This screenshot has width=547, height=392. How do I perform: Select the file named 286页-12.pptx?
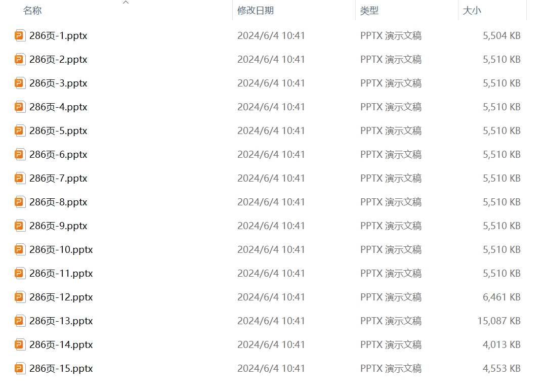coord(61,297)
